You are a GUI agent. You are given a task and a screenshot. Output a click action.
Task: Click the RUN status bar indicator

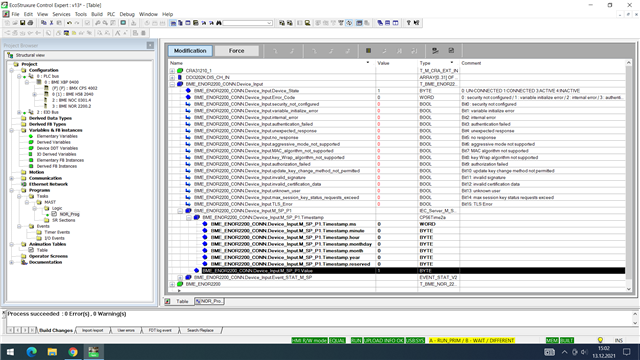coord(356,340)
